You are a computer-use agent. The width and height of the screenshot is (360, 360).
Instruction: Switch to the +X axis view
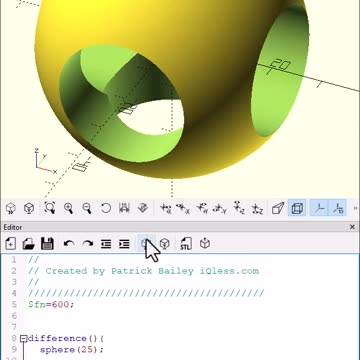[166, 209]
